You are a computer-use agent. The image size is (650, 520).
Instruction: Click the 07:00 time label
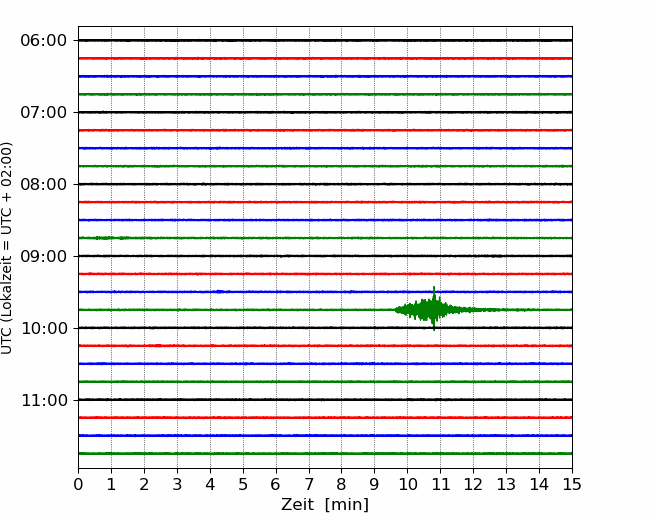44,112
